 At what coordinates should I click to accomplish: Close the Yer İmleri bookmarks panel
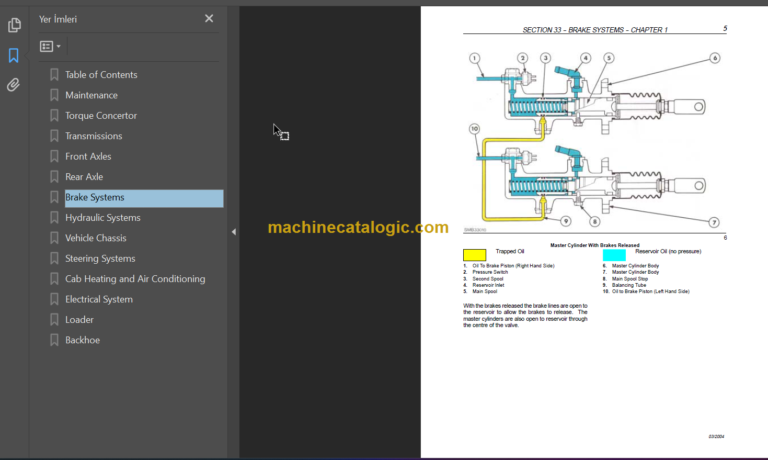tap(209, 19)
